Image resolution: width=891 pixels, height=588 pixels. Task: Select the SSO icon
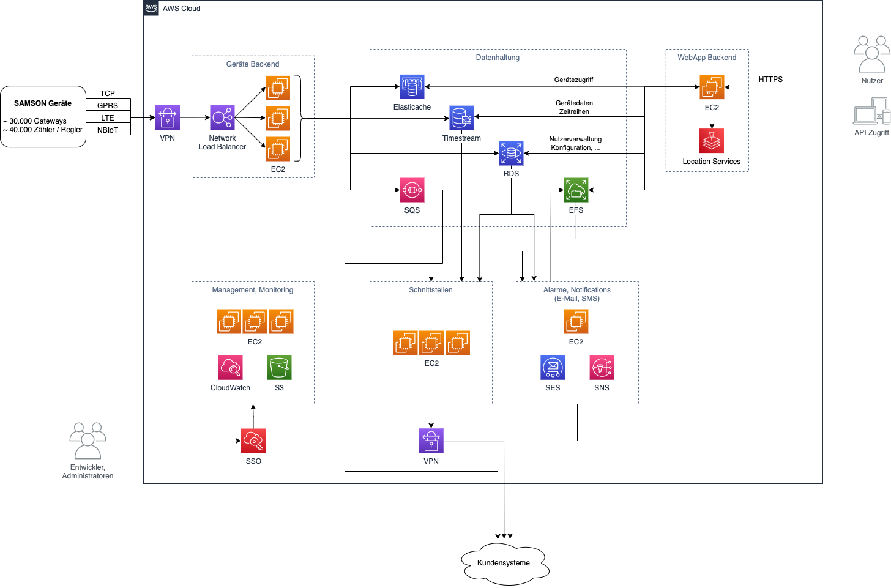pos(253,441)
